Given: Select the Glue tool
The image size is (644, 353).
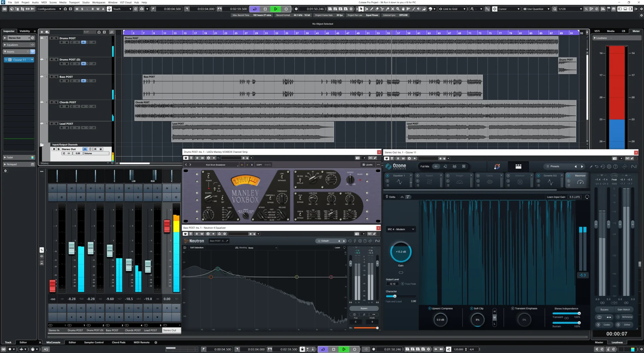Looking at the screenshot, I should (387, 9).
